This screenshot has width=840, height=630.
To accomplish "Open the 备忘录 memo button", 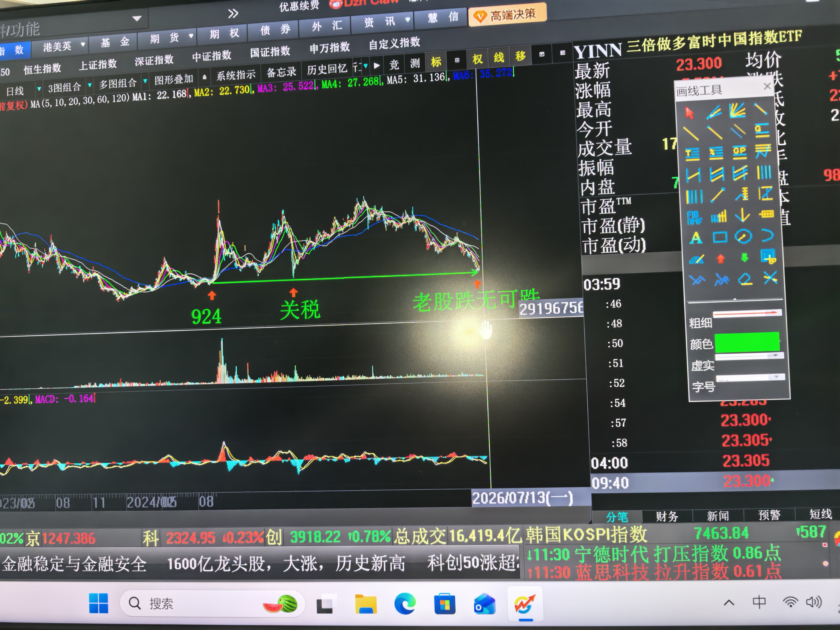I will pos(281,72).
